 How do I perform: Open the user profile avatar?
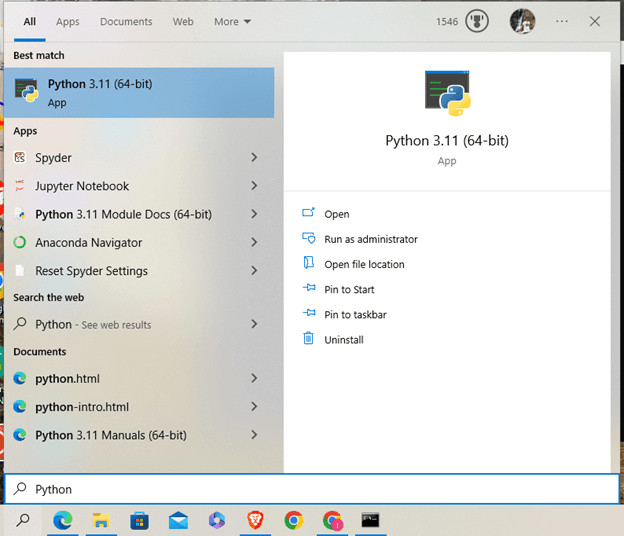tap(522, 21)
